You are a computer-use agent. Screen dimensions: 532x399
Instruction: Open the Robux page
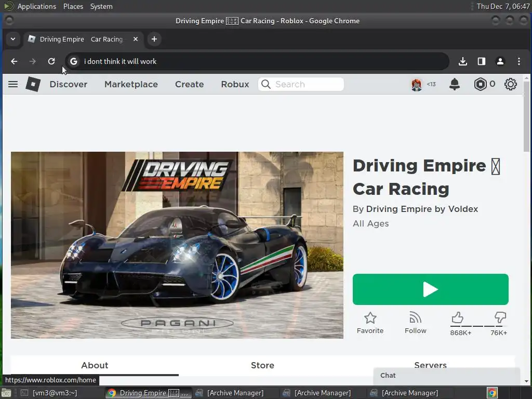pos(235,84)
